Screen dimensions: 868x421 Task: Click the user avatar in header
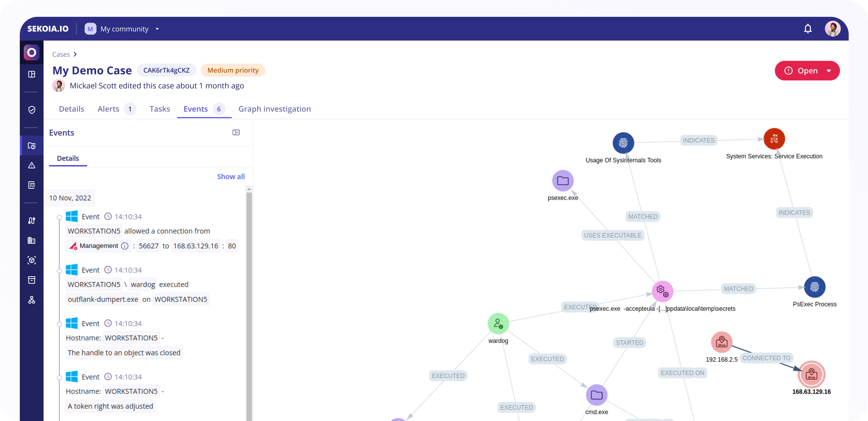click(832, 29)
